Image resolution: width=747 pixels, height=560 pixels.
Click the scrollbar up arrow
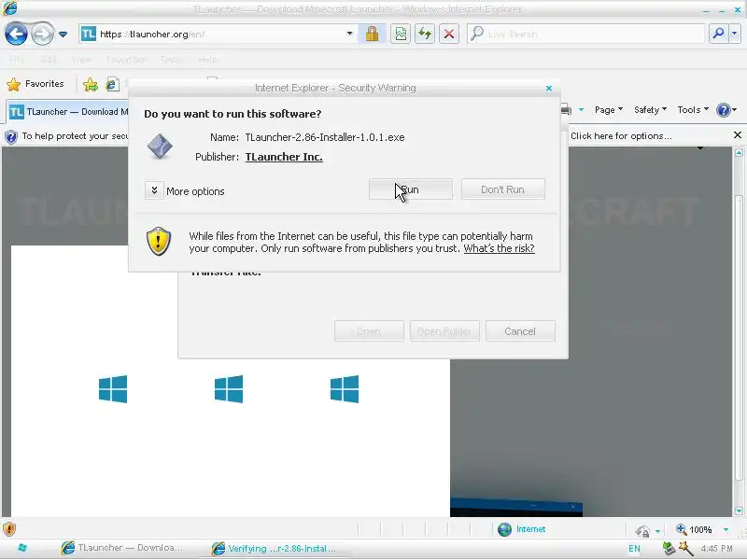(x=739, y=153)
